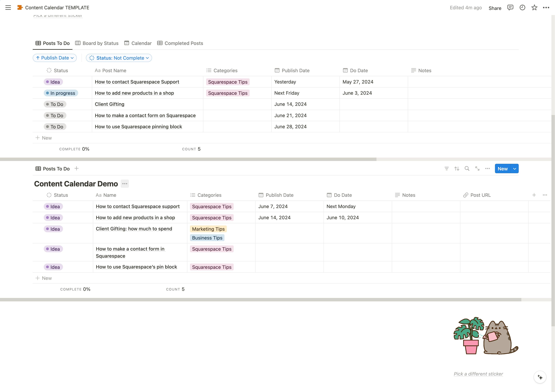Click the Share button
The width and height of the screenshot is (555, 392).
(x=495, y=8)
